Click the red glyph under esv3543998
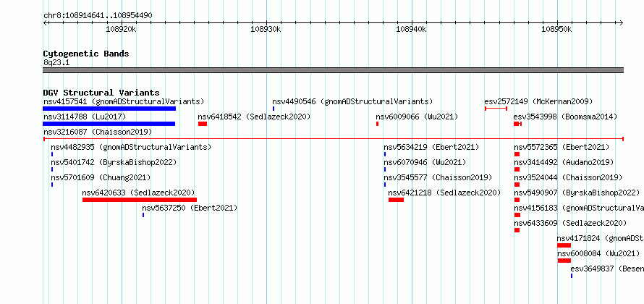 click(x=517, y=124)
